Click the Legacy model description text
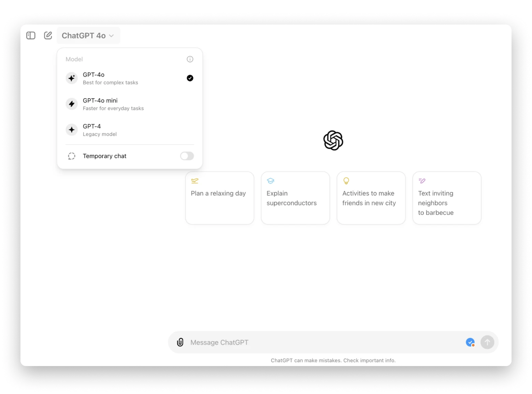 tap(100, 134)
